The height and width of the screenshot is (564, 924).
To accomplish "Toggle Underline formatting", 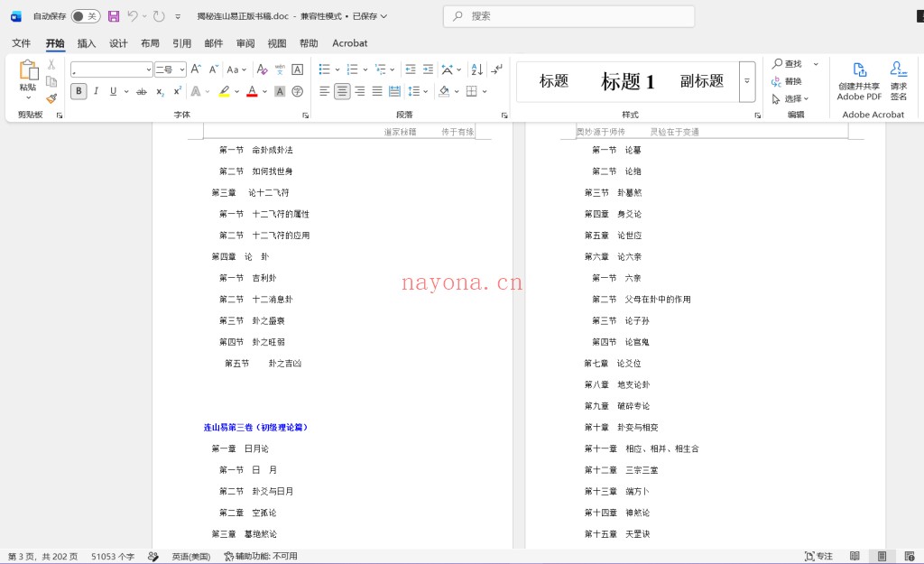I will tap(113, 91).
